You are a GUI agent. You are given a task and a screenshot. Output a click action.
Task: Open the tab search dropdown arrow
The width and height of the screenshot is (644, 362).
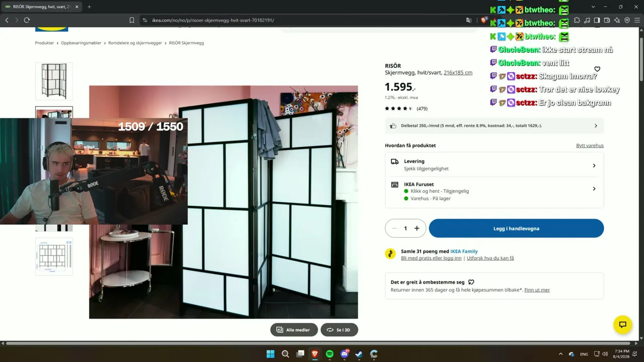593,7
